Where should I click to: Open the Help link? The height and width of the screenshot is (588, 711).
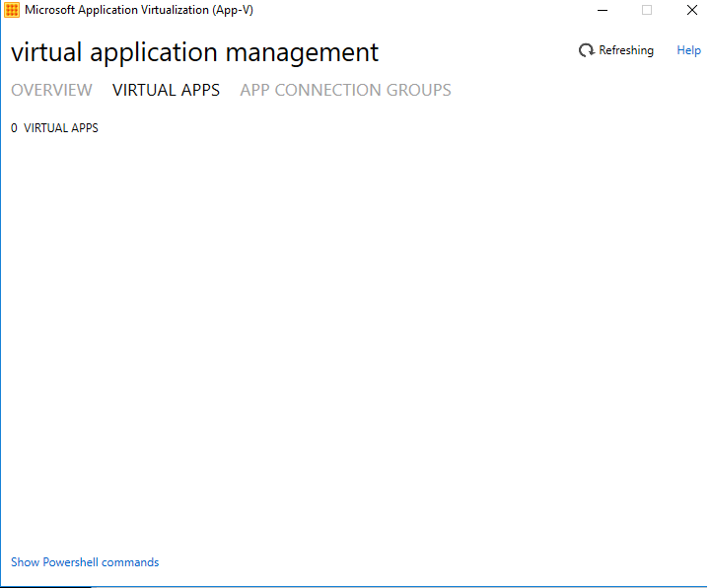click(x=688, y=50)
